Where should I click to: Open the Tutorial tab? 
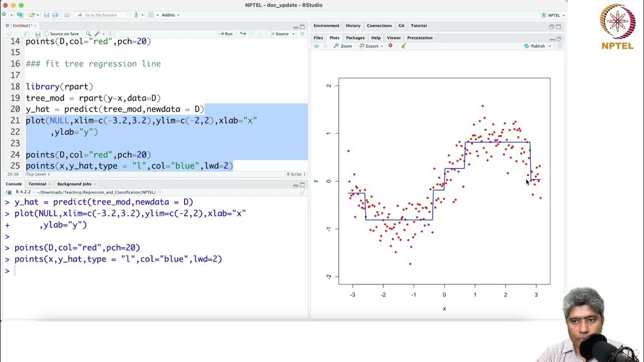pyautogui.click(x=419, y=26)
